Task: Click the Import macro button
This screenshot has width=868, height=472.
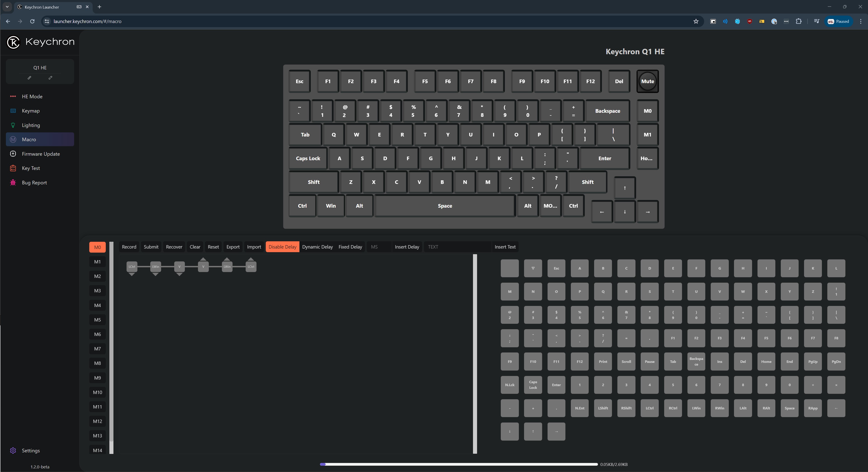Action: pos(254,247)
